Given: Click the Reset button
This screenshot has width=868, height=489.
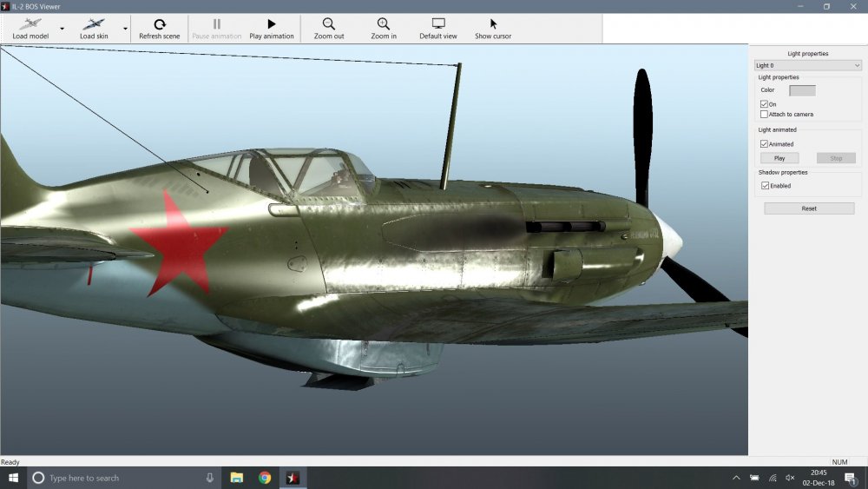Looking at the screenshot, I should pos(809,208).
